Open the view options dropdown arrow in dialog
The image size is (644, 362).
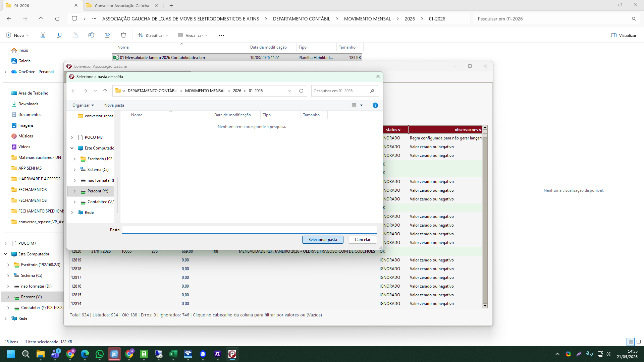[361, 105]
